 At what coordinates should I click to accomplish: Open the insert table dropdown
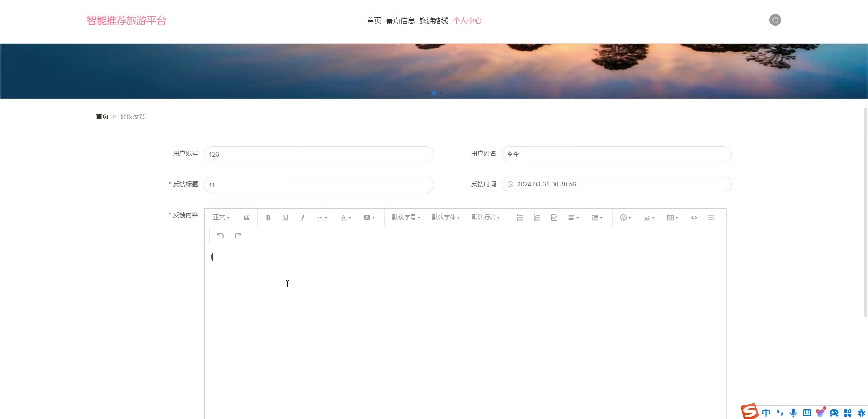tap(673, 218)
